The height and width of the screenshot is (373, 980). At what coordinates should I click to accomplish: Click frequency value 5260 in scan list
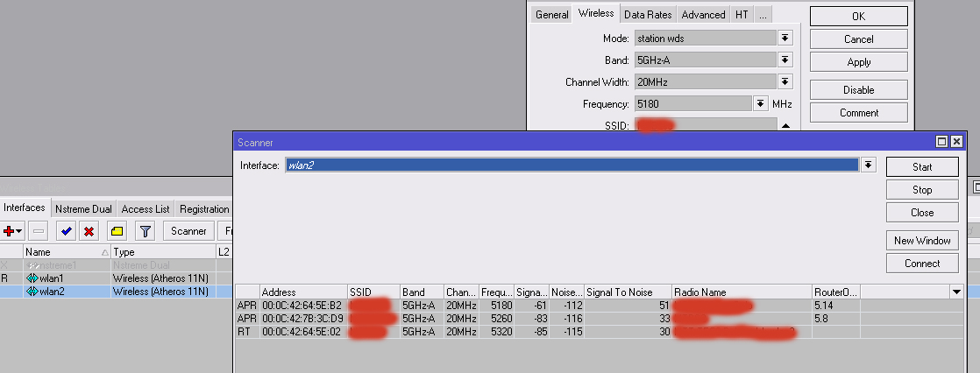[500, 319]
